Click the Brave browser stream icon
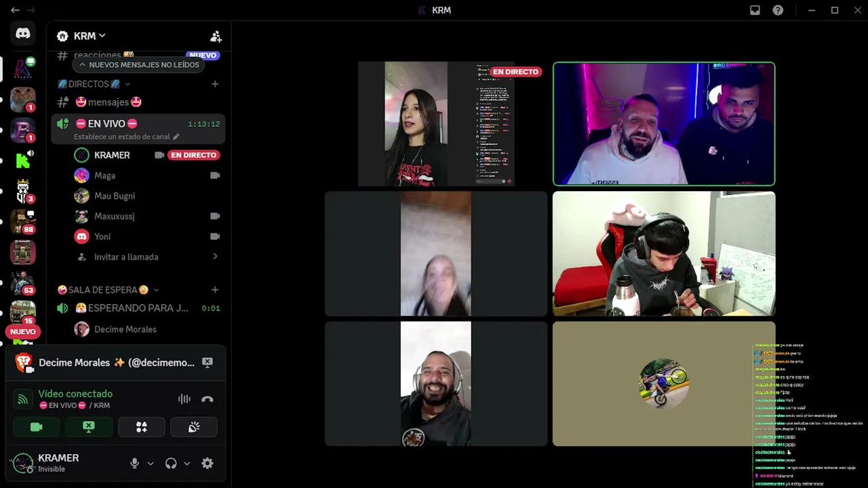 (24, 363)
